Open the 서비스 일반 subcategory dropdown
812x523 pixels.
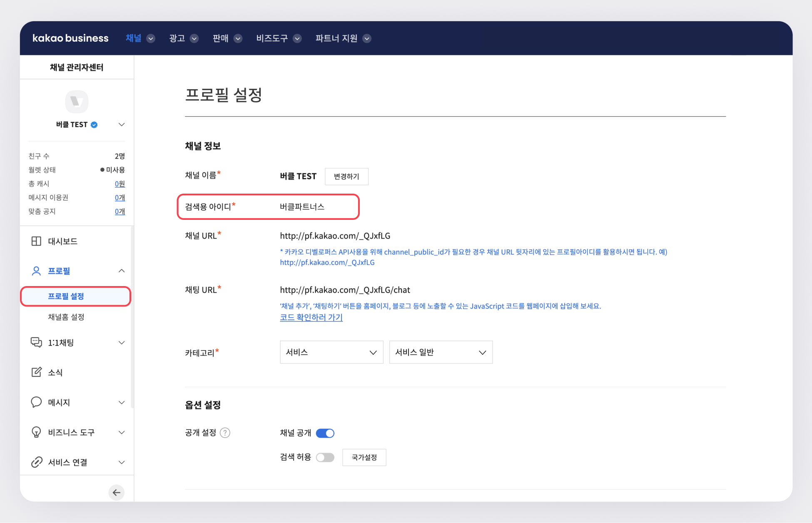click(441, 352)
